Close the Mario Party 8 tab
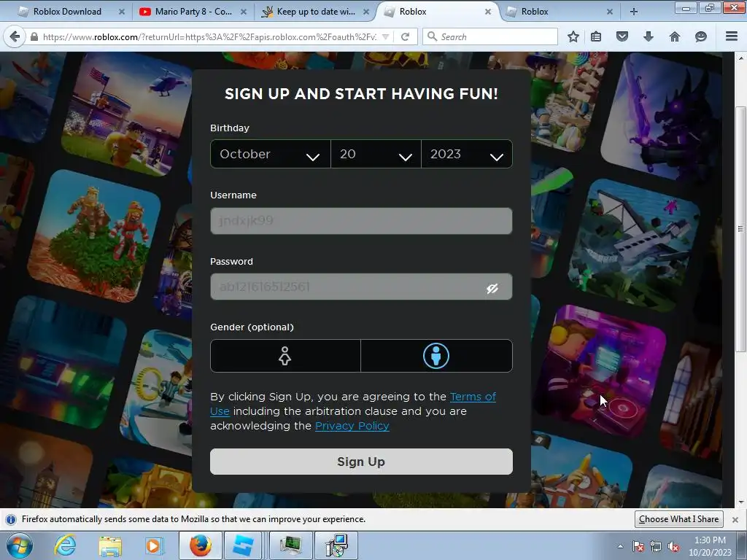The image size is (747, 560). click(x=244, y=12)
